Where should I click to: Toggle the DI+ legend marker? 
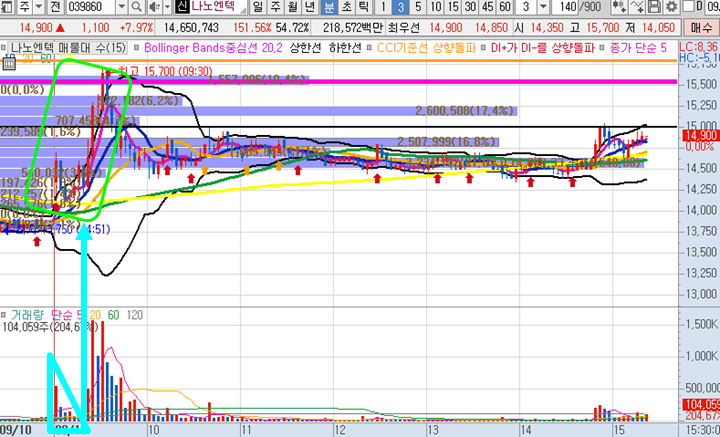[x=484, y=47]
